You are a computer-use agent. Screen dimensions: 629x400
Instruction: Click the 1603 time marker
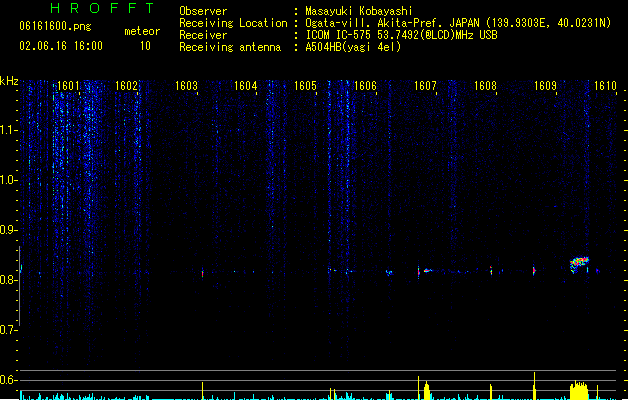(x=187, y=86)
